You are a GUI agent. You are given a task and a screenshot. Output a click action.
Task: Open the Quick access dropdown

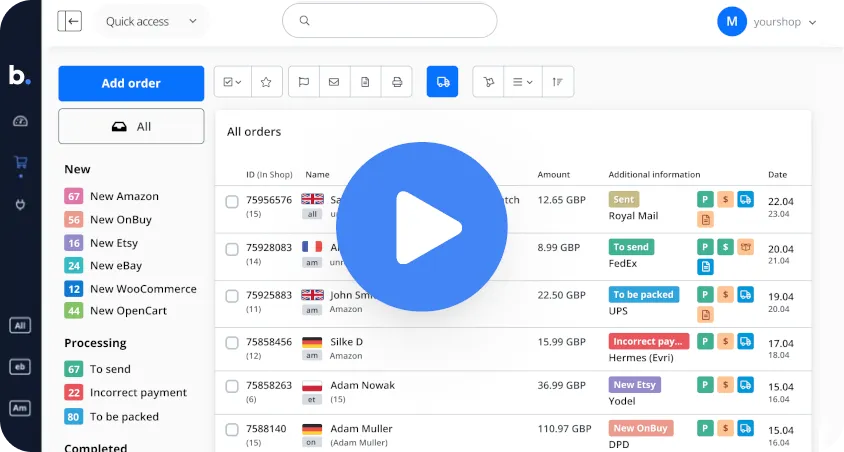[151, 21]
